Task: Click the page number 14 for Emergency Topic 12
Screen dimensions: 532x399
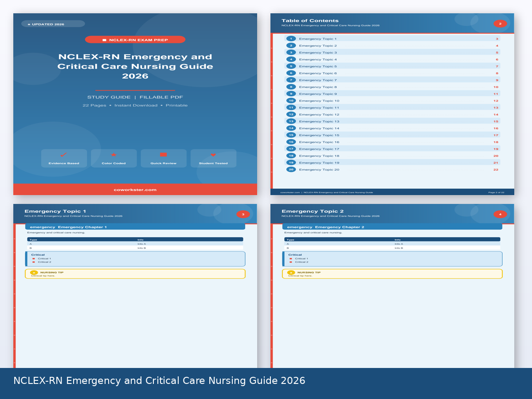Action: point(496,114)
